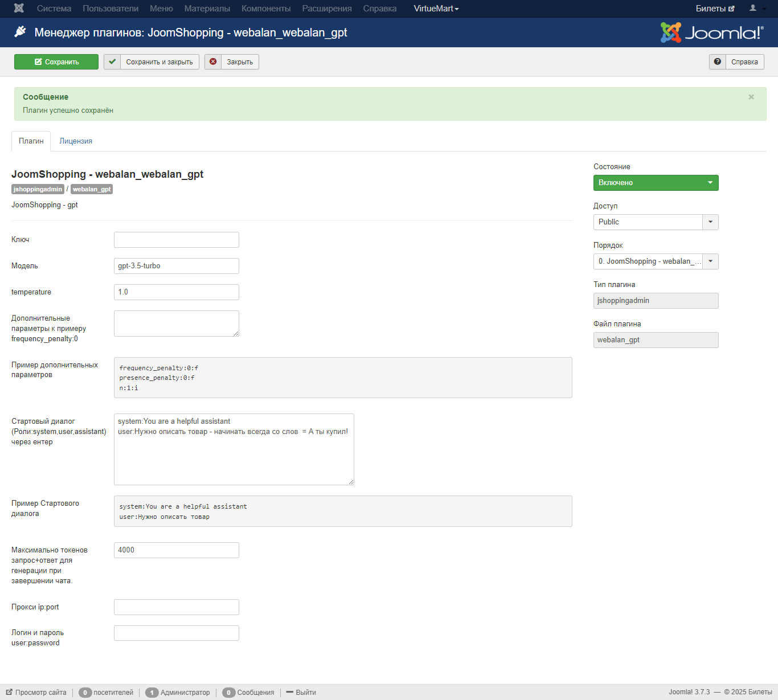Image resolution: width=778 pixels, height=700 pixels.
Task: Open the Билеты site link
Action: tap(715, 9)
